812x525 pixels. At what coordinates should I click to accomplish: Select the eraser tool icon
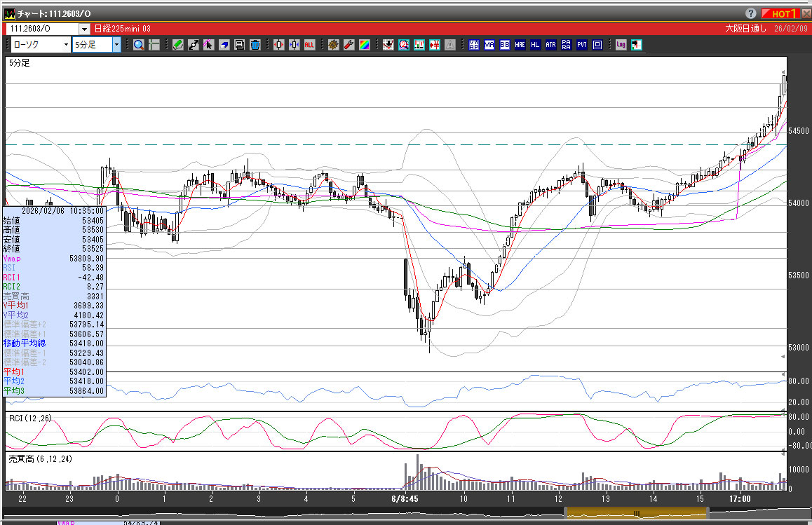point(224,45)
